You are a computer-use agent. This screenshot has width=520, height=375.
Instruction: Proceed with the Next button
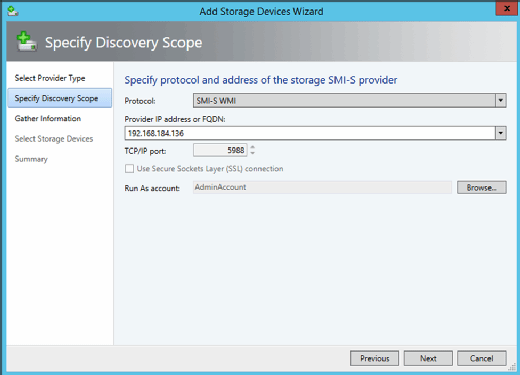coord(428,358)
